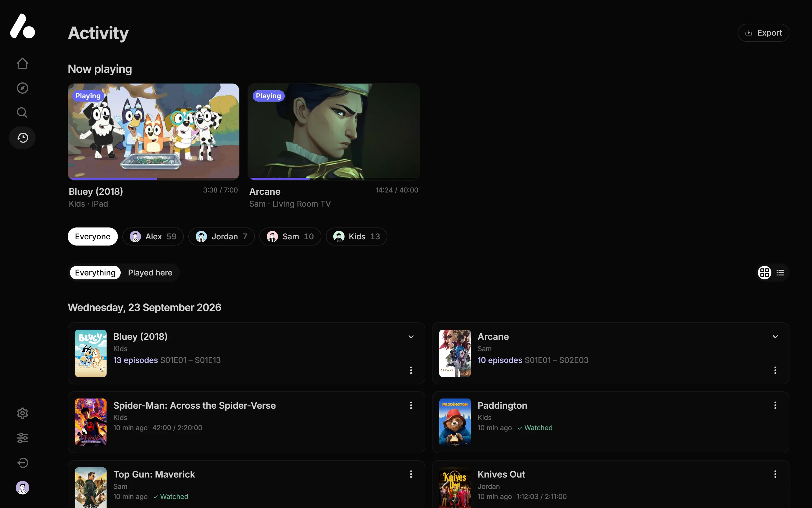Open the Settings gear icon
812x508 pixels.
pos(23,413)
